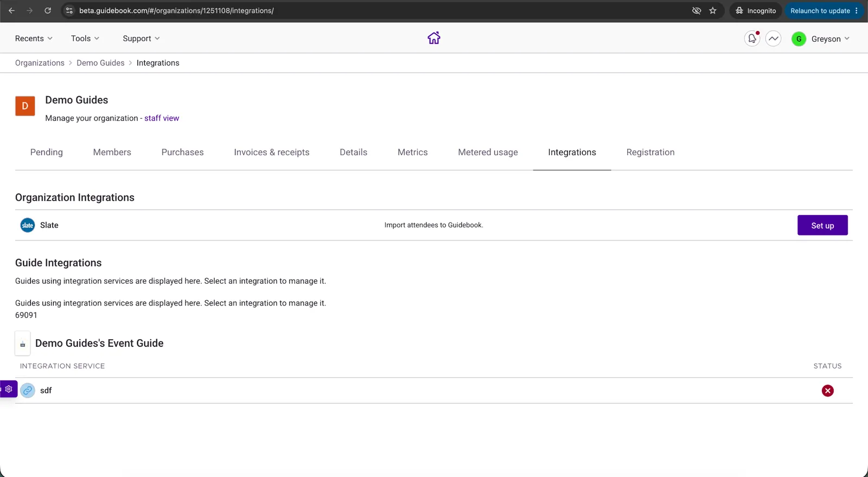Click the Set up button for Slate
This screenshot has height=477, width=868.
point(822,225)
